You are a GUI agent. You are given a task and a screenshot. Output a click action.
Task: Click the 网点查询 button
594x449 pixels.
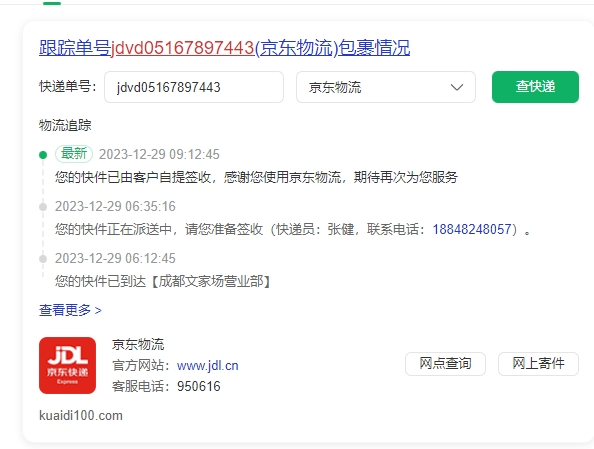pyautogui.click(x=445, y=364)
